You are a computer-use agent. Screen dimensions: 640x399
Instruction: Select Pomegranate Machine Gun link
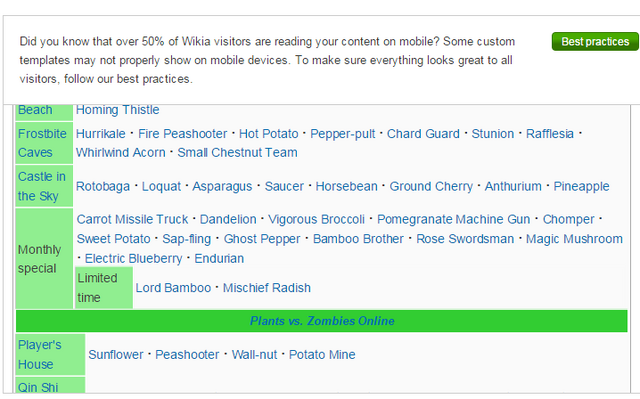(453, 219)
